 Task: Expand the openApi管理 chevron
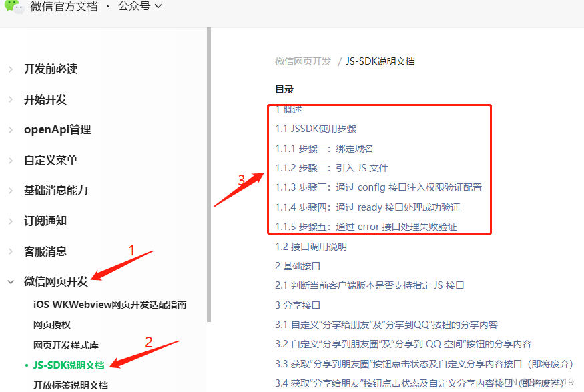pyautogui.click(x=11, y=130)
